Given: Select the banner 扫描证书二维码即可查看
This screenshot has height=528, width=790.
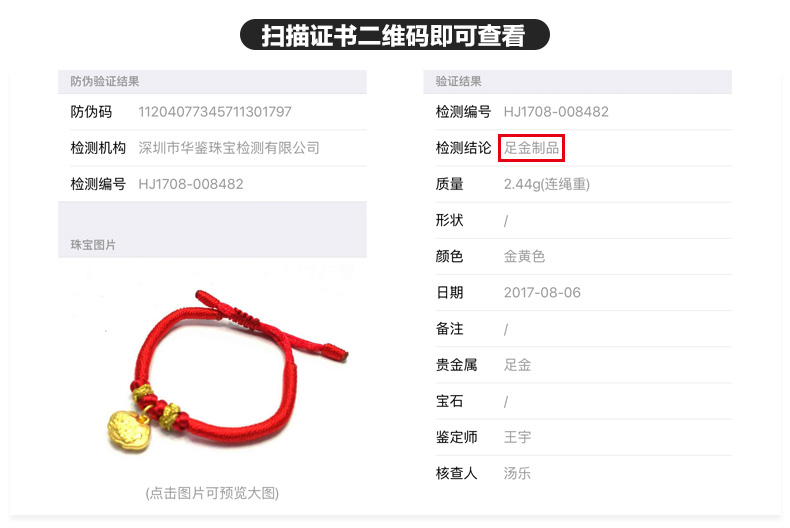Looking at the screenshot, I should tap(394, 35).
